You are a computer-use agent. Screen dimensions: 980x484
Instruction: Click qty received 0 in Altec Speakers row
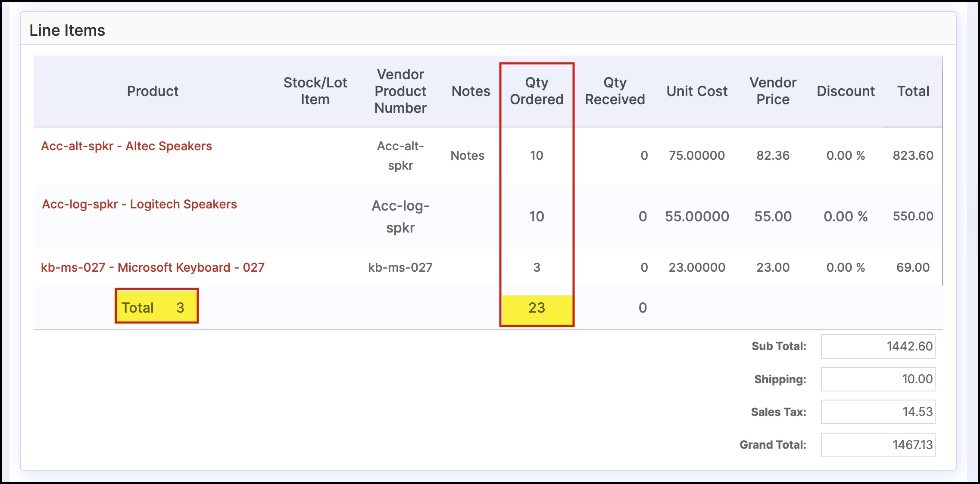pos(644,155)
